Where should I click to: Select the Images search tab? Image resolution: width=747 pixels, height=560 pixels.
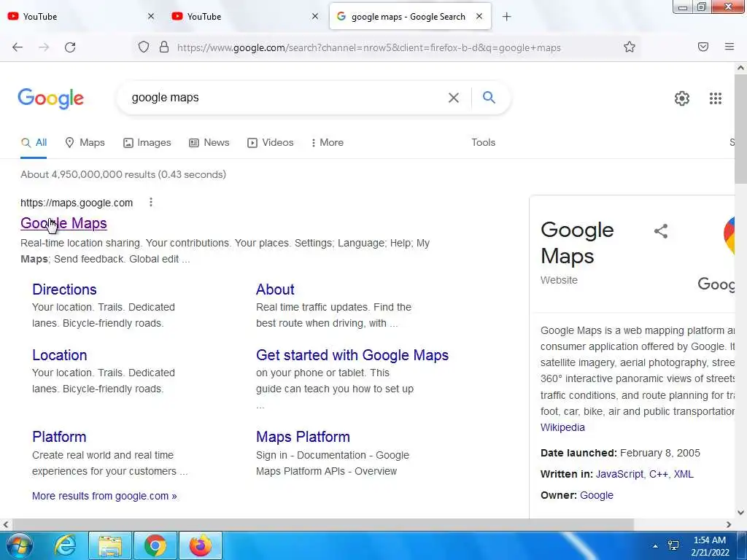[x=147, y=142]
